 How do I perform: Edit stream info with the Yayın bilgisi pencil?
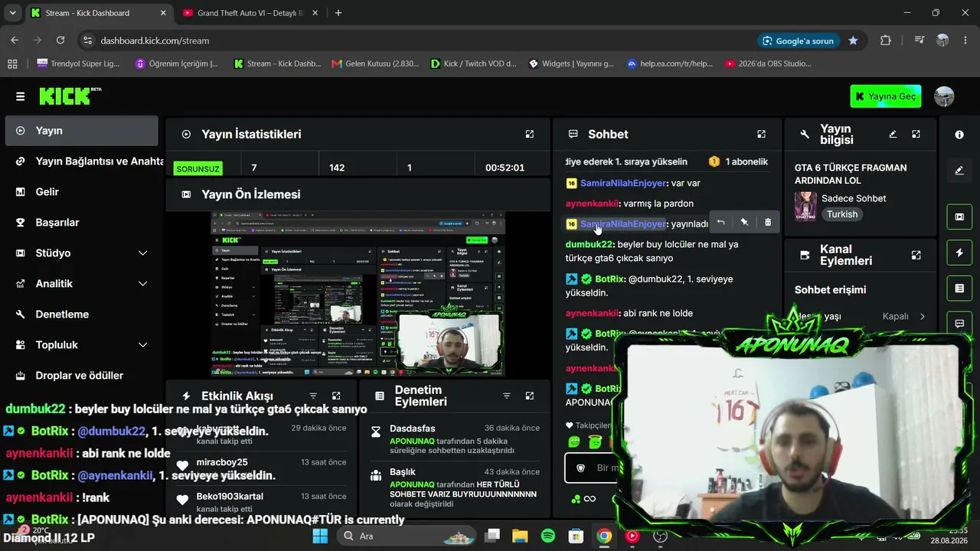[x=893, y=134]
